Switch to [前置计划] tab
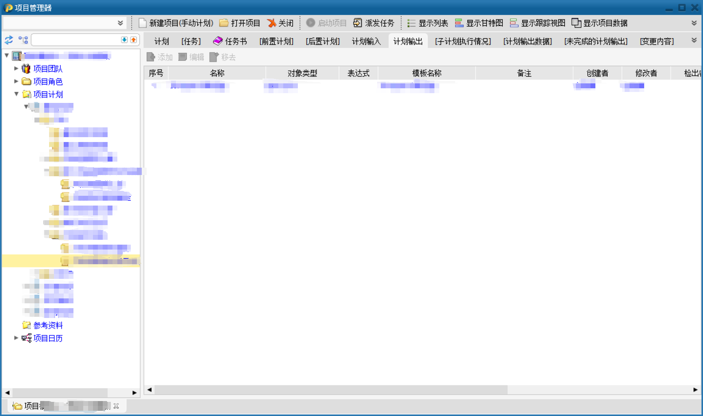 tap(276, 41)
